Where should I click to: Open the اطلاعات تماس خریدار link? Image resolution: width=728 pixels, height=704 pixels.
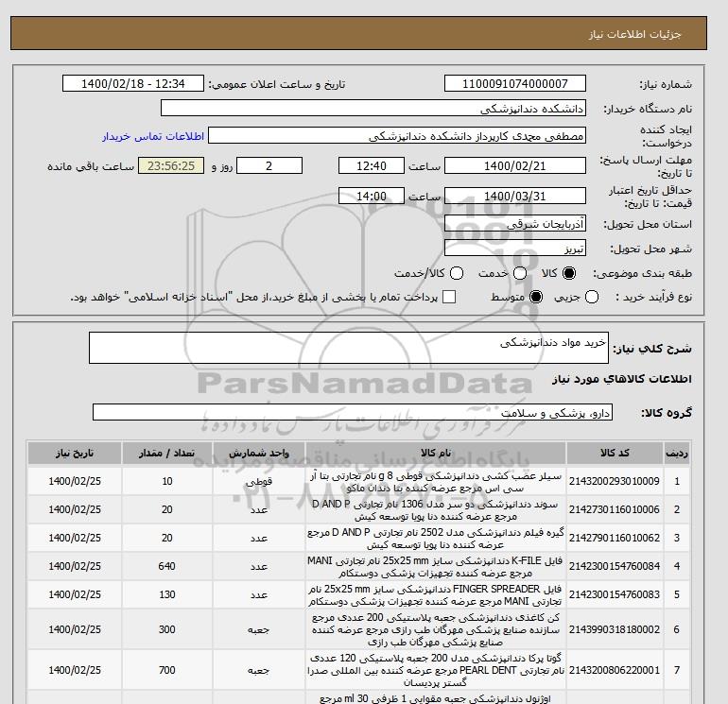coord(153,136)
